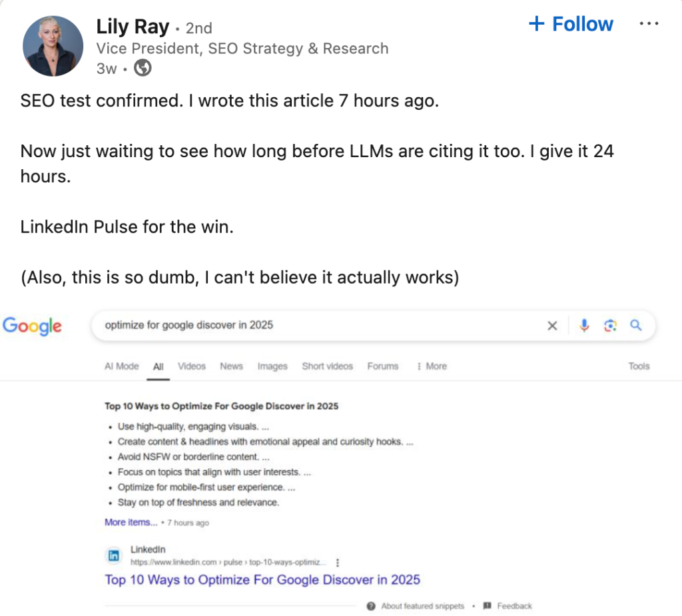This screenshot has height=616, width=682.
Task: Start voice search with microphone icon
Action: 584,326
